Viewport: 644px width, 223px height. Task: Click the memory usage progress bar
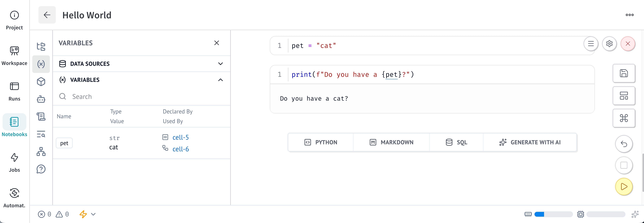click(553, 214)
